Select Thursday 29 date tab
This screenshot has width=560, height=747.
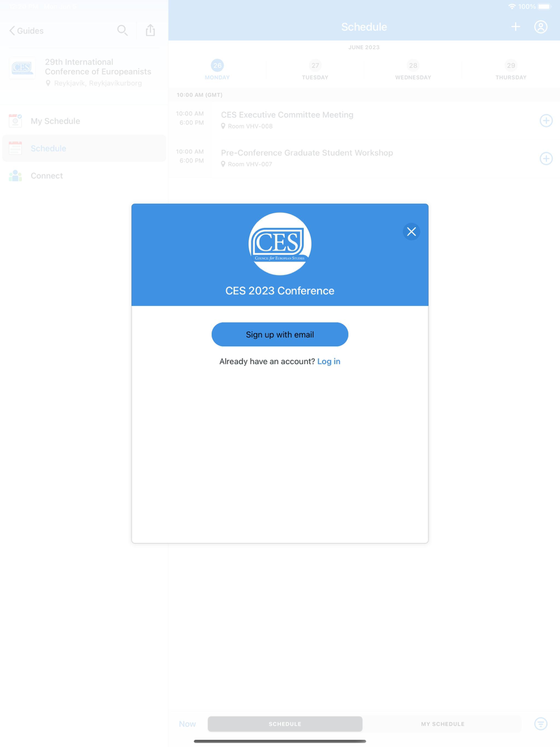[511, 70]
